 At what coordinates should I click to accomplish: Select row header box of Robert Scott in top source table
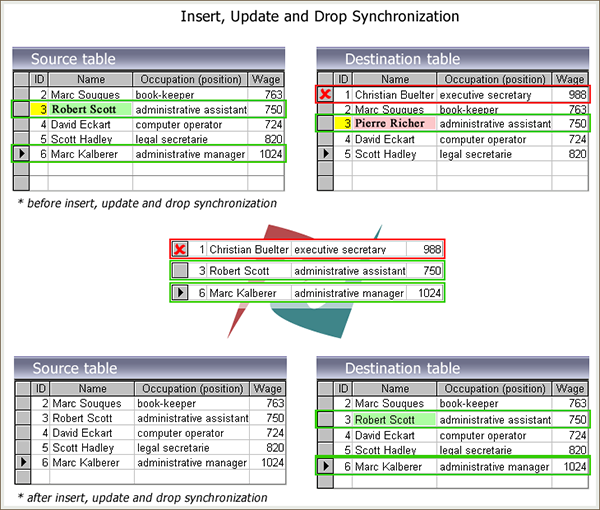tap(21, 109)
